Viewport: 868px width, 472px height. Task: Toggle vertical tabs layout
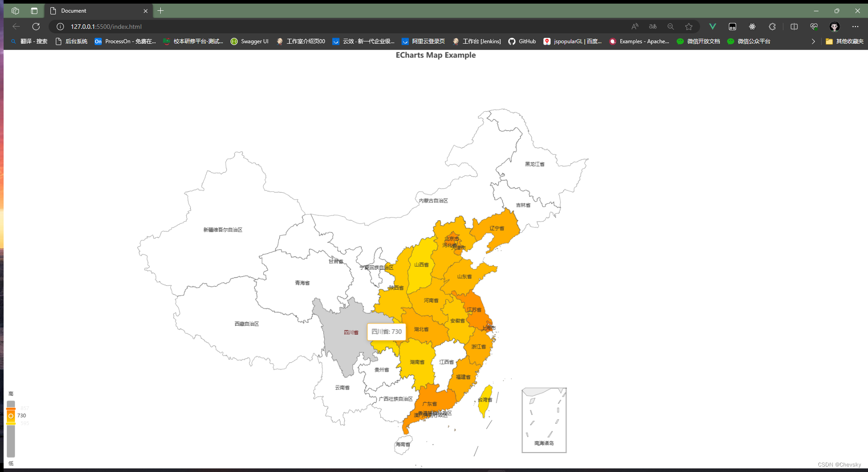click(34, 10)
